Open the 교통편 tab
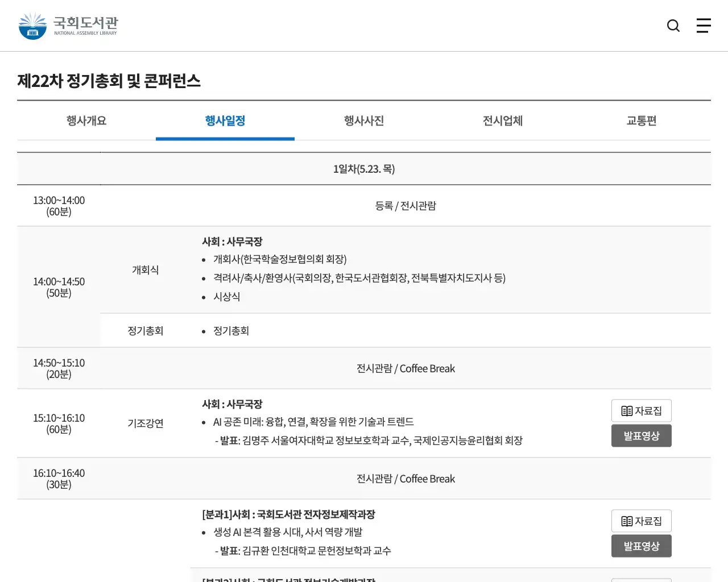728x582 pixels. (640, 120)
